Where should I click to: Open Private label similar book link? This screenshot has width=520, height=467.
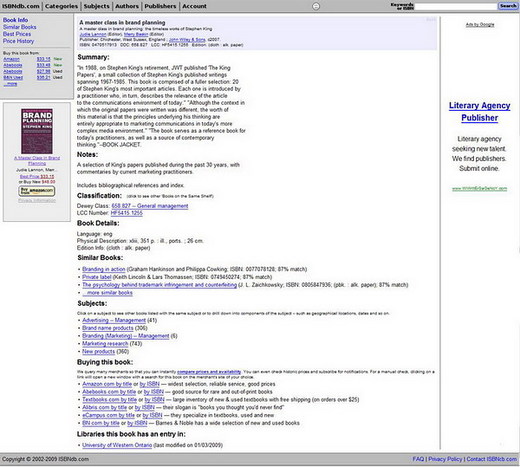[x=97, y=277]
